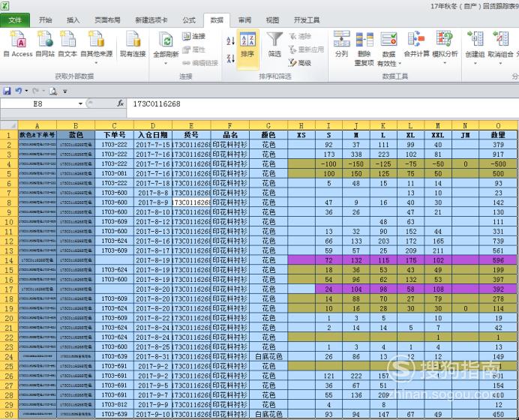Click the From Access (自 Access) icon

[x=18, y=43]
